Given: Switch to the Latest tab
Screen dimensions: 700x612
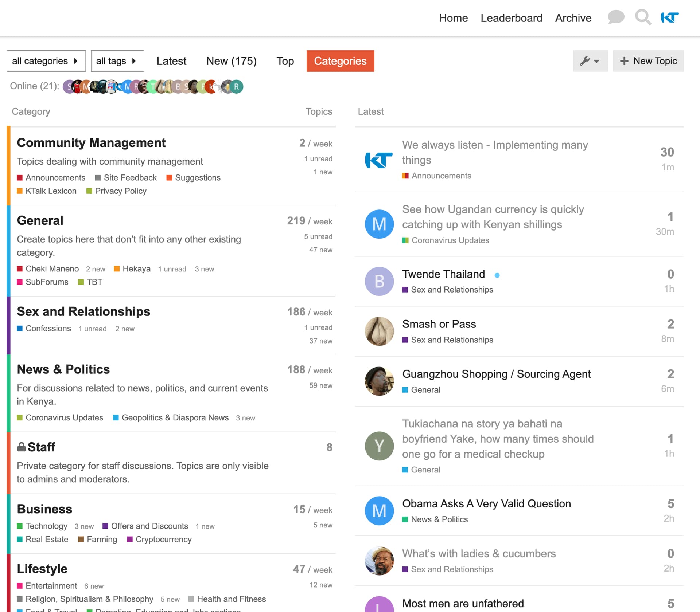Looking at the screenshot, I should coord(171,61).
